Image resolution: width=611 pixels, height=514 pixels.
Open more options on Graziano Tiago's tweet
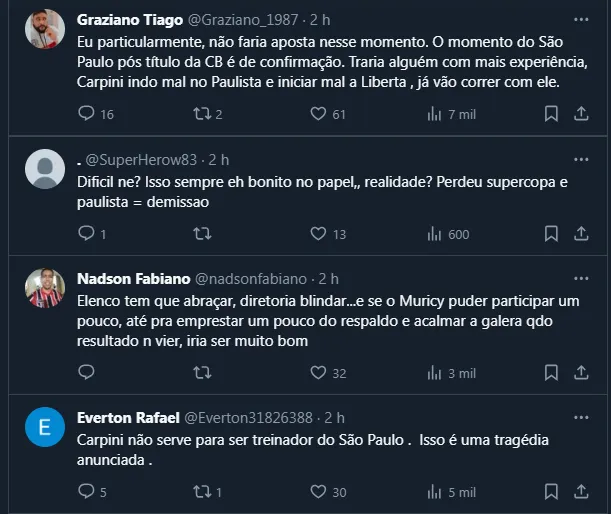coord(581,20)
